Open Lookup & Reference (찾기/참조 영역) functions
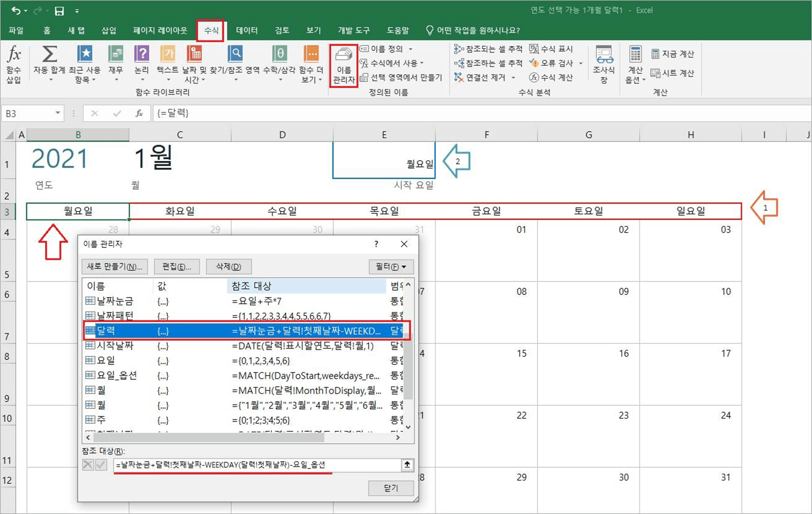 235,63
